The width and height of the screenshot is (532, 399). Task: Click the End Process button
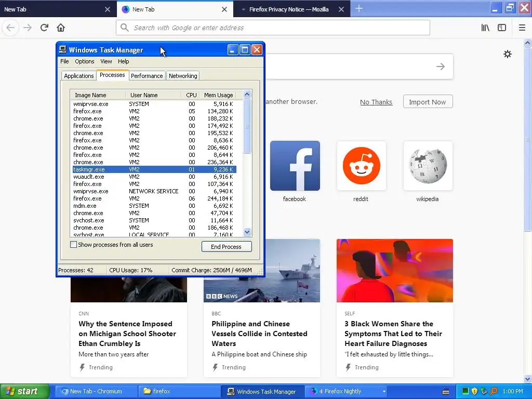pos(227,247)
